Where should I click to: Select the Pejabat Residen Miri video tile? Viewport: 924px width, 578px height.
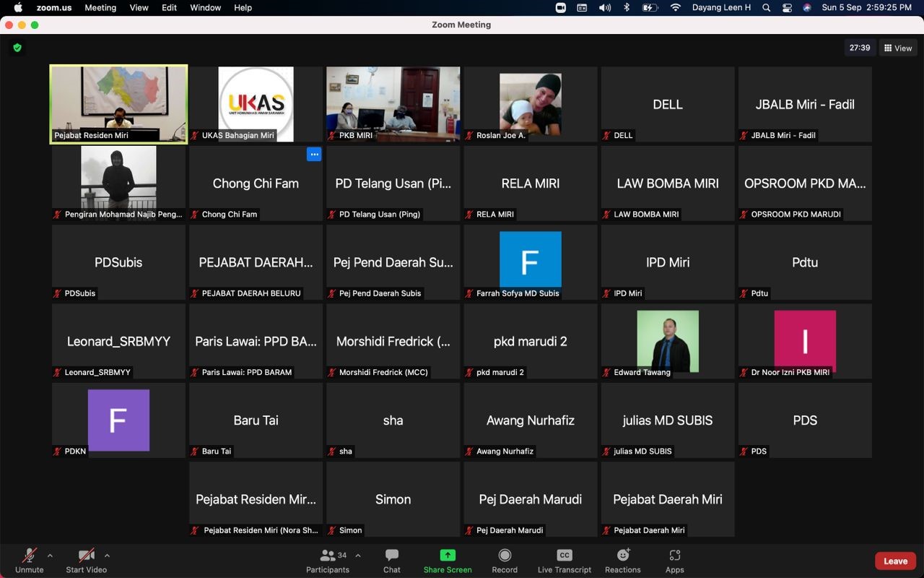tap(118, 104)
